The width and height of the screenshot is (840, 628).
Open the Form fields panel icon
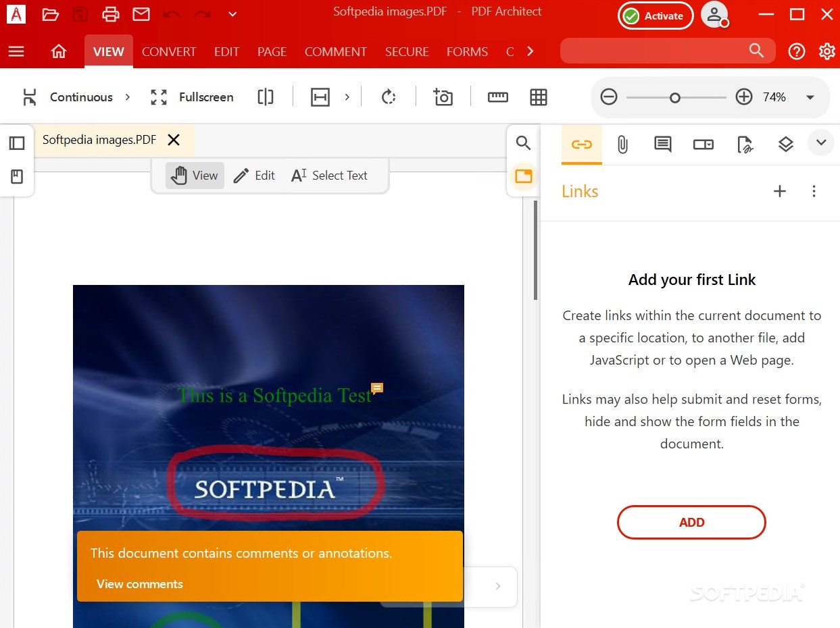(x=703, y=144)
